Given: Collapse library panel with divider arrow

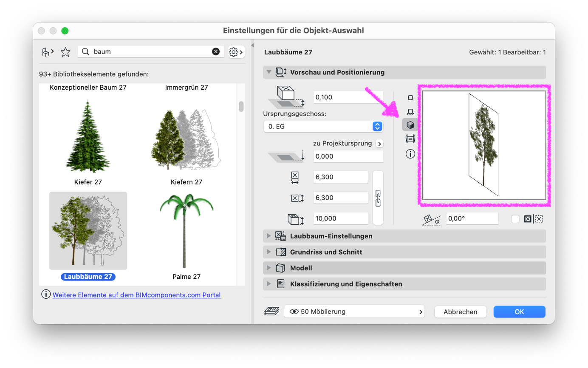Looking at the screenshot, I should [x=252, y=45].
